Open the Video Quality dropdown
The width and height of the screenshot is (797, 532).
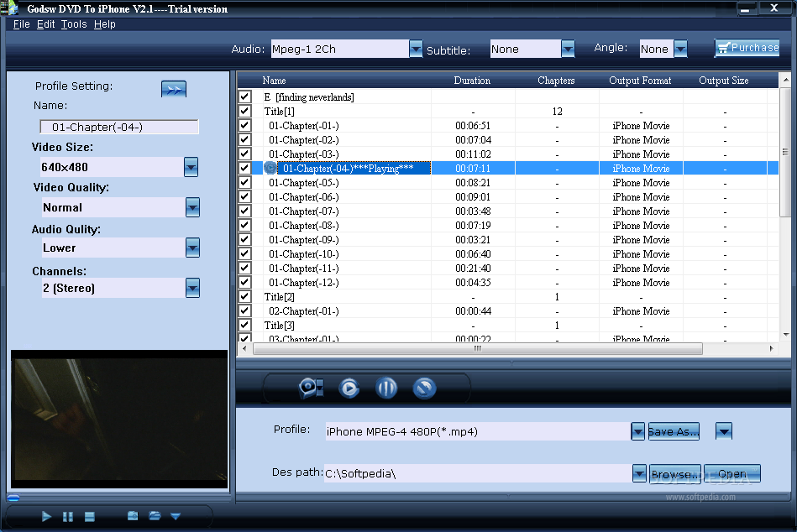coord(192,207)
